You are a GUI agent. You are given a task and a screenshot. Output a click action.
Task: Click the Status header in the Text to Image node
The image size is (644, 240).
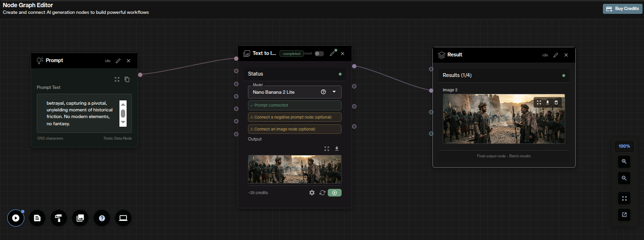point(295,74)
